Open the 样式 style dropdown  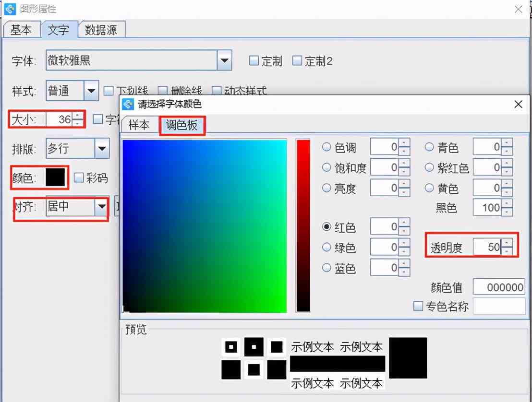[91, 91]
